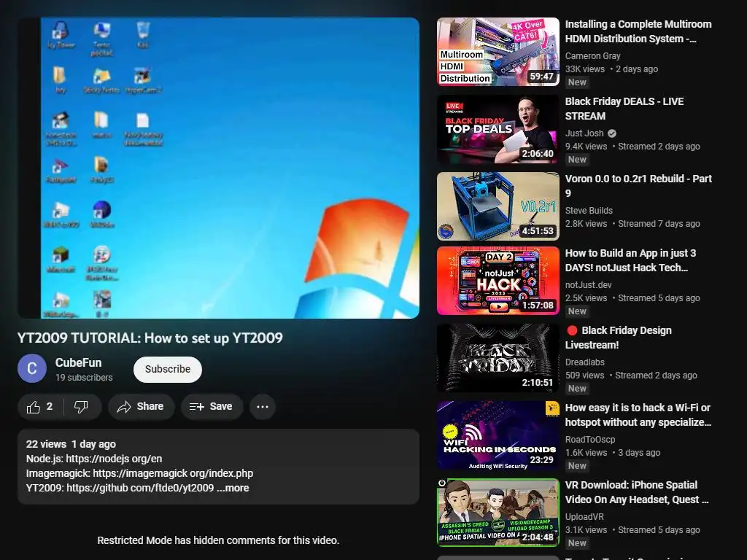Image resolution: width=747 pixels, height=560 pixels.
Task: Open the CubeFun channel avatar
Action: [32, 368]
